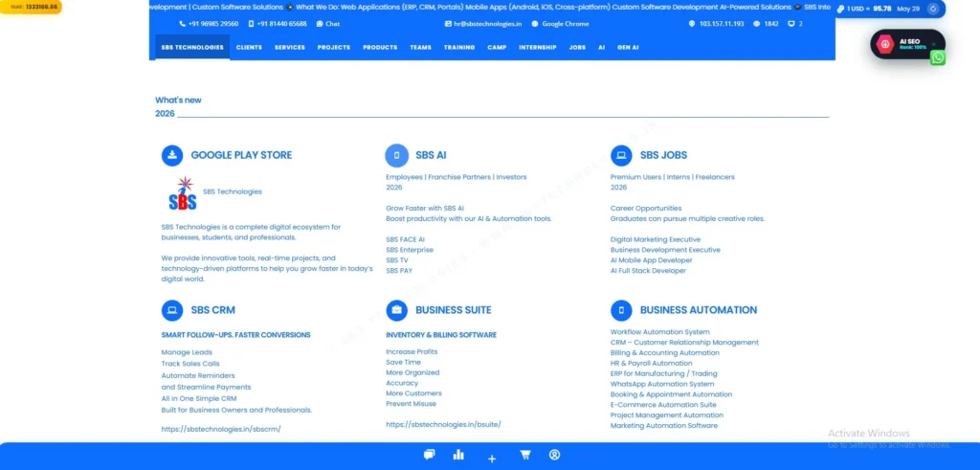
Task: Open the sbstechnologies.in/sbscrm/ link
Action: pyautogui.click(x=221, y=429)
